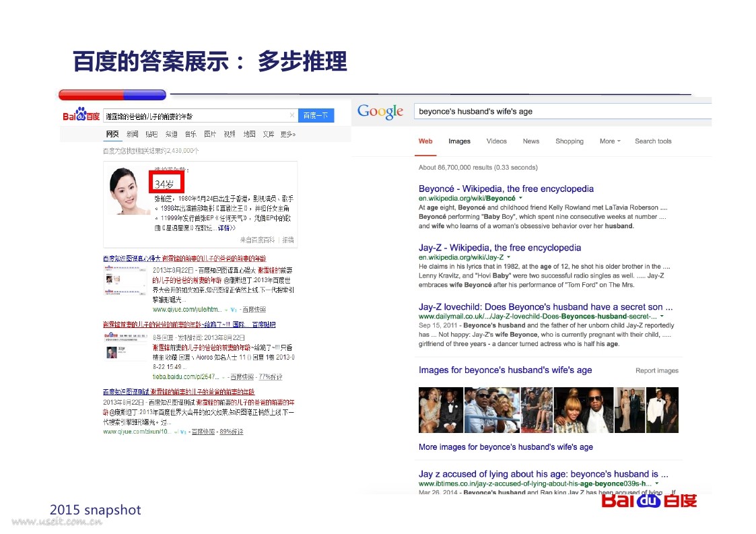Image resolution: width=756 pixels, height=534 pixels.
Task: Open the www.qiyue.com/yule result URL
Action: coord(187,309)
